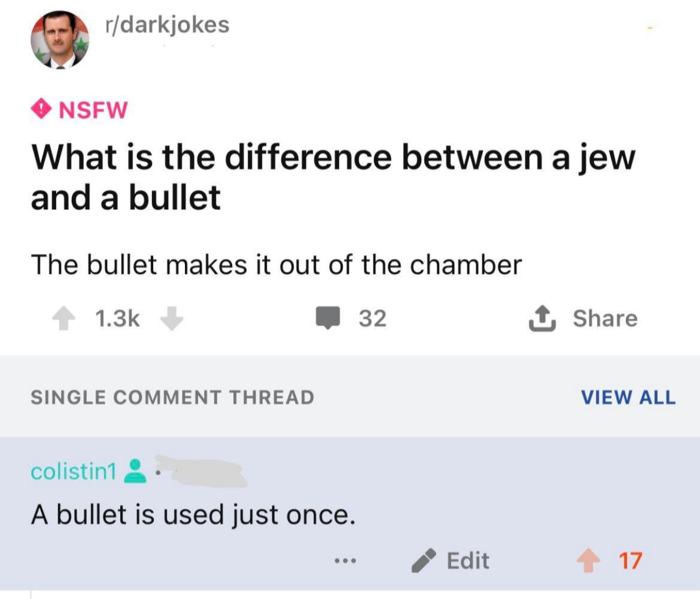Open the colistin1 user profile

(73, 471)
